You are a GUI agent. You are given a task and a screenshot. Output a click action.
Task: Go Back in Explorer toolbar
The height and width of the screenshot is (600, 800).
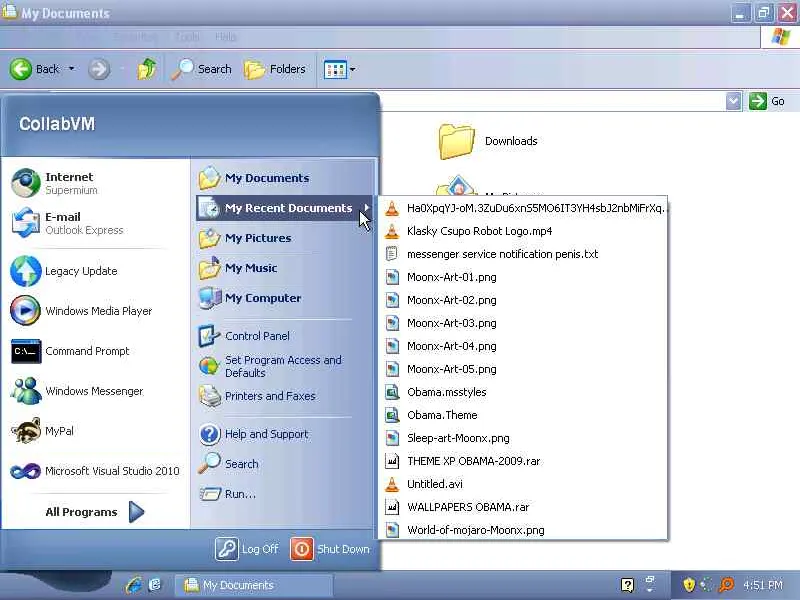[x=35, y=69]
